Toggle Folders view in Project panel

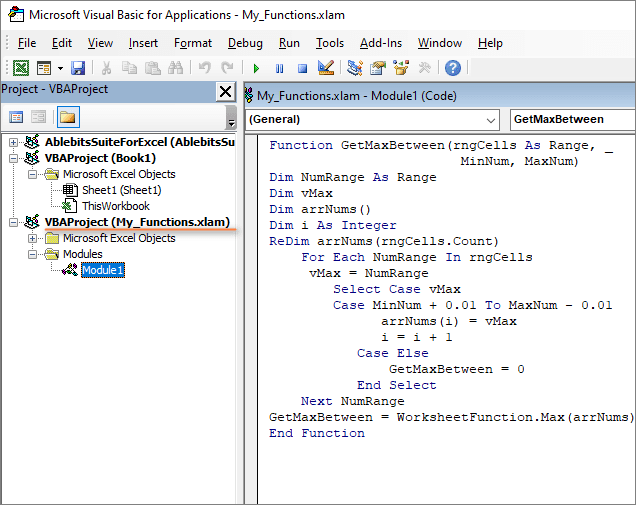click(68, 117)
